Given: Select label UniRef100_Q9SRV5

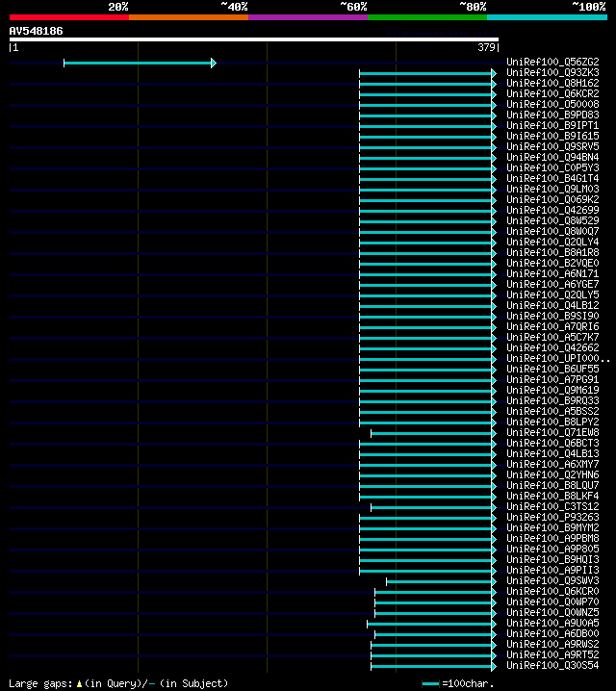Looking at the screenshot, I should [552, 146].
